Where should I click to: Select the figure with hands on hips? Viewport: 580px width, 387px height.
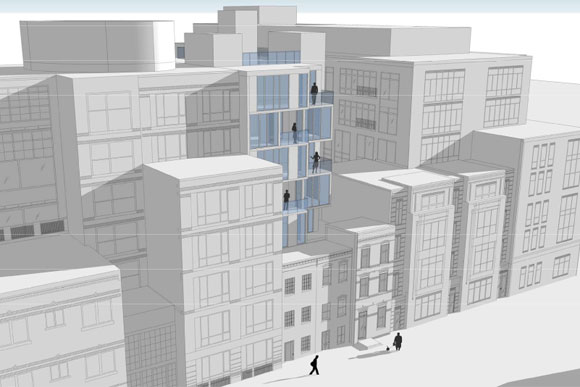(316, 162)
